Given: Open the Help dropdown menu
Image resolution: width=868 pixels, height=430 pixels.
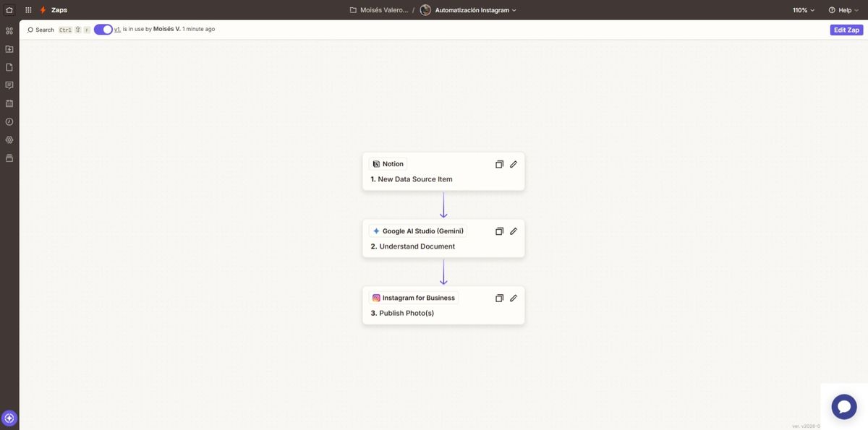Looking at the screenshot, I should pyautogui.click(x=844, y=10).
